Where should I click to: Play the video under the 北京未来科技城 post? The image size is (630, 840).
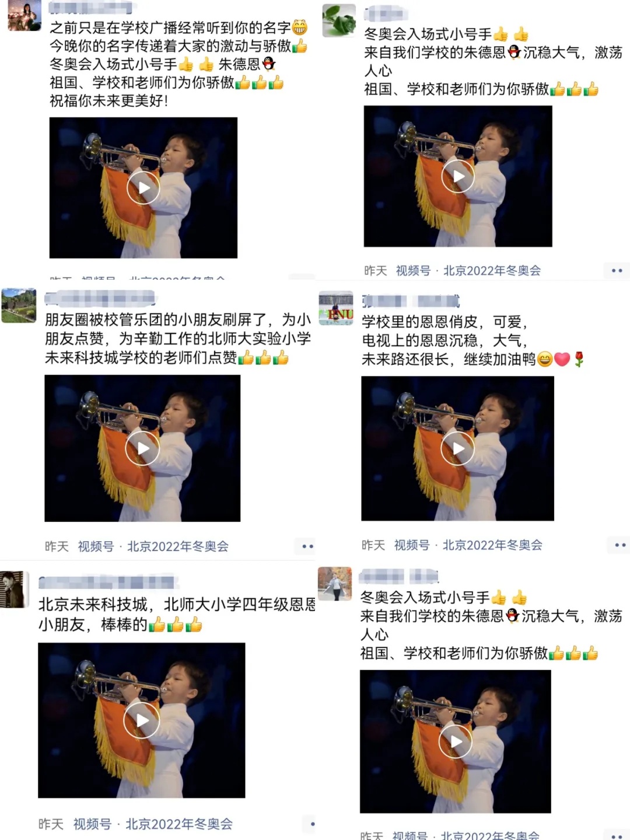click(x=142, y=720)
